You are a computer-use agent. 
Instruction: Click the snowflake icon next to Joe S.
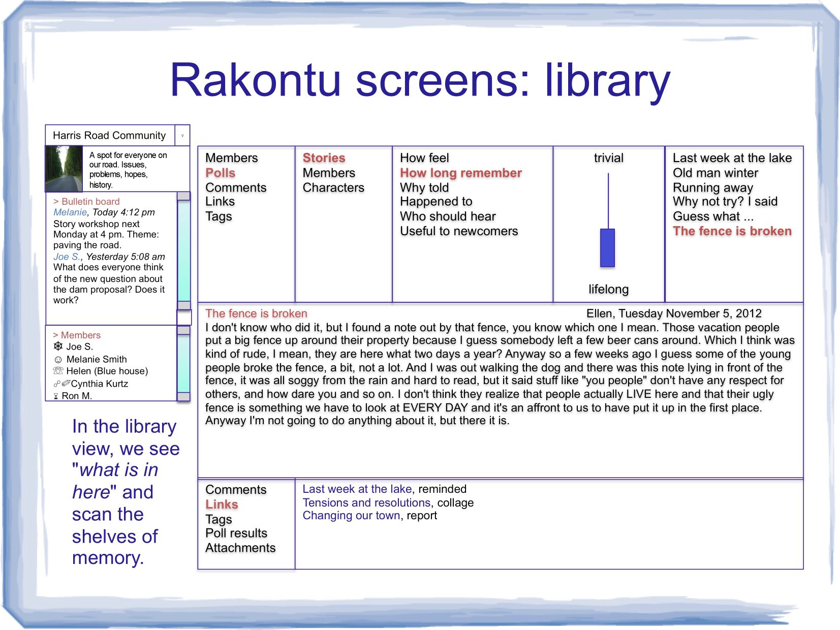[58, 346]
